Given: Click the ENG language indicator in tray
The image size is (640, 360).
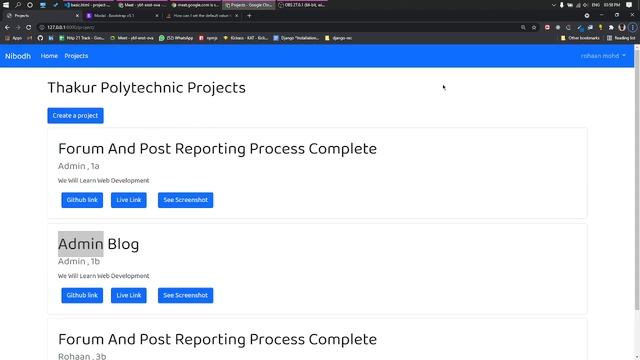Looking at the screenshot, I should click(596, 5).
